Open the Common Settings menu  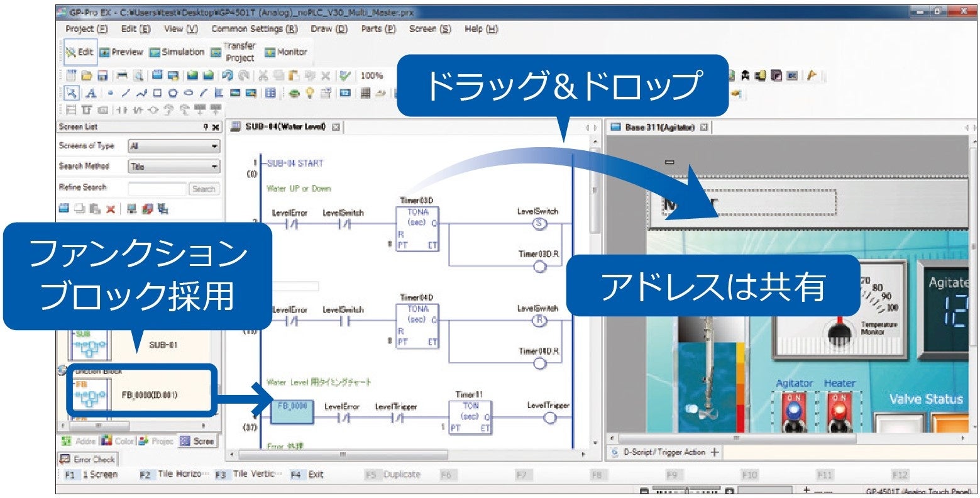point(255,29)
